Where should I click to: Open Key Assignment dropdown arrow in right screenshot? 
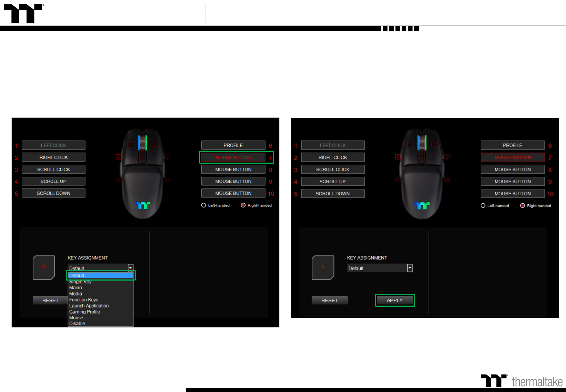click(x=410, y=268)
